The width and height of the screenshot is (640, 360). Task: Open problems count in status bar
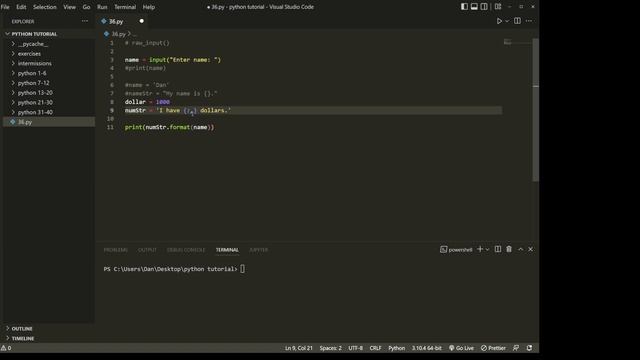[x=6, y=348]
